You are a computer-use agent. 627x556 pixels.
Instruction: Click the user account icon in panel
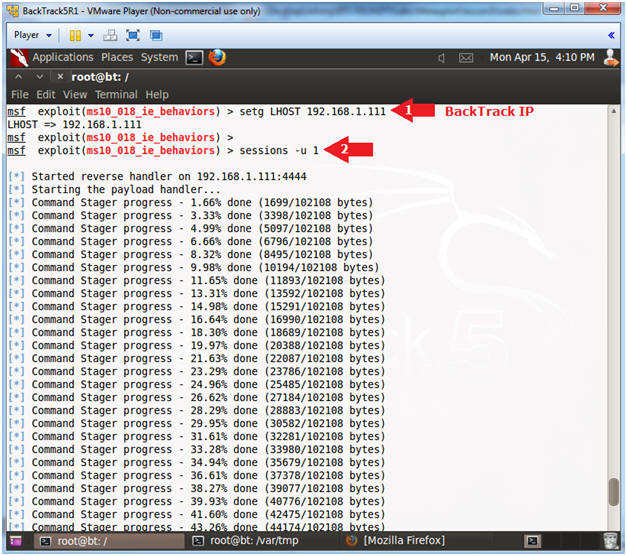pyautogui.click(x=611, y=58)
